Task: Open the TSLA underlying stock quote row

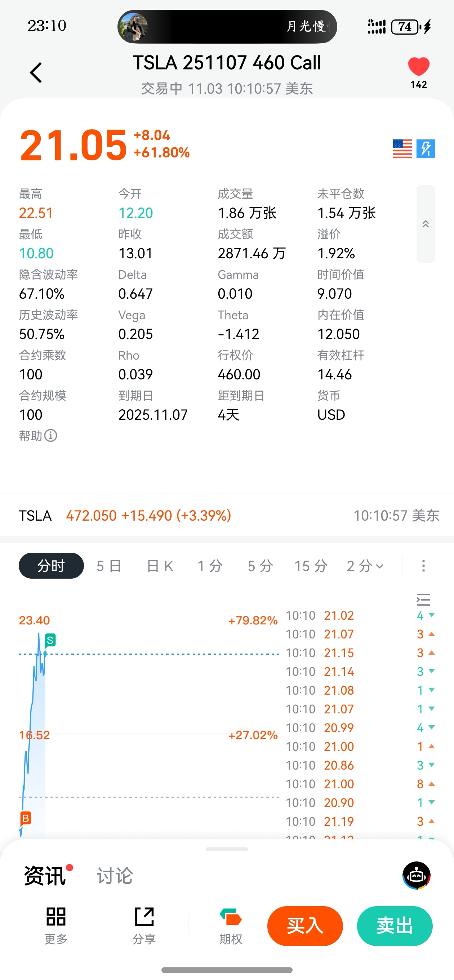Action: click(227, 516)
